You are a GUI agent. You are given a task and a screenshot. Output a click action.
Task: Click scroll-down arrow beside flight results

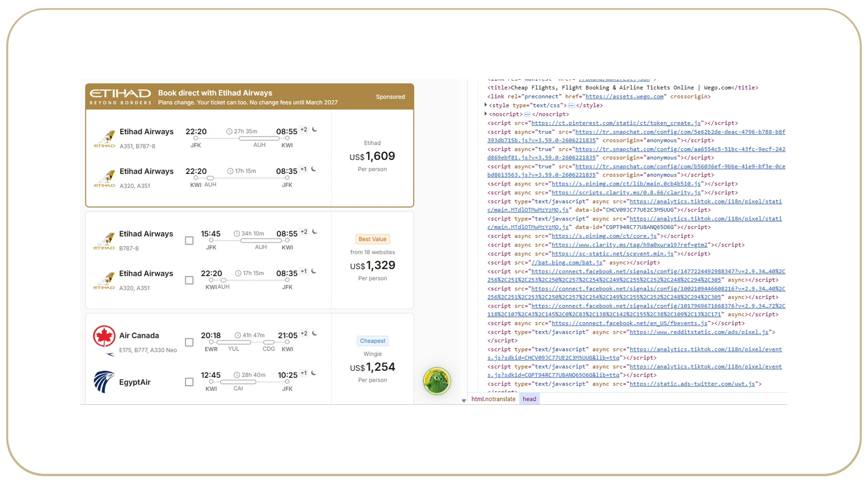pyautogui.click(x=464, y=401)
